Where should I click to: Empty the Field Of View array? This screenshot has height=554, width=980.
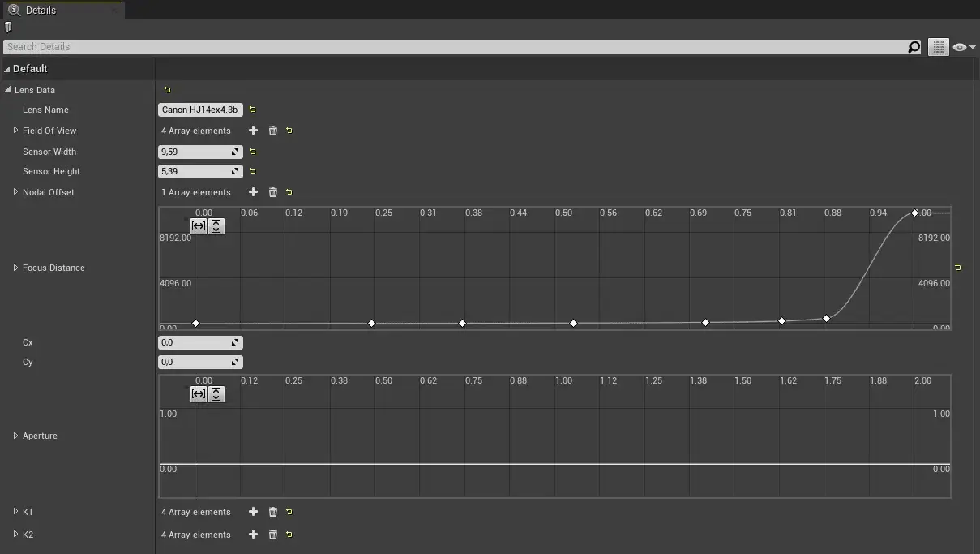272,131
